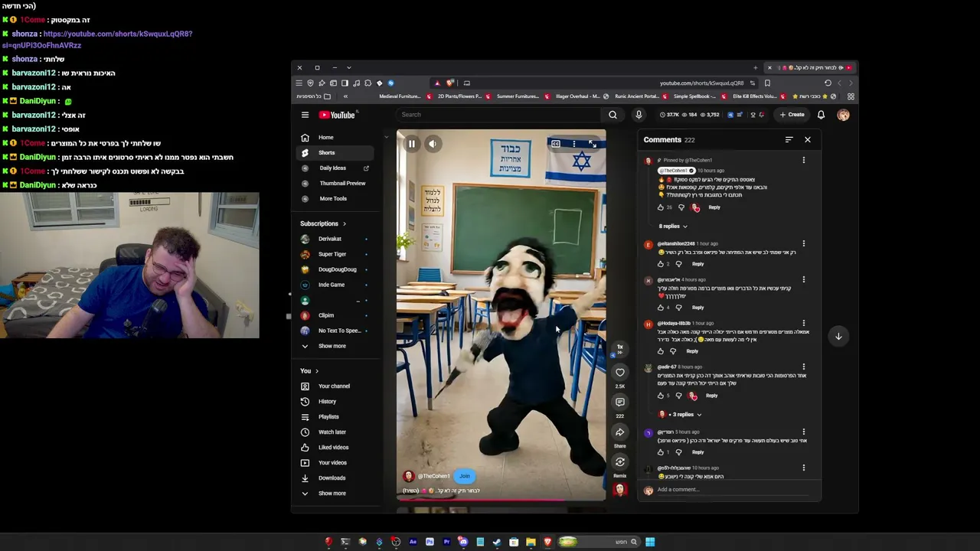980x551 pixels.
Task: Dislike the pinned comment
Action: [681, 207]
